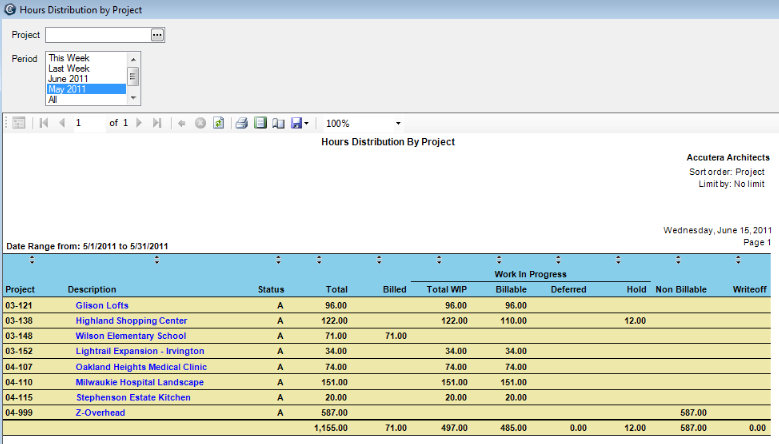Image resolution: width=779 pixels, height=444 pixels.
Task: Toggle sort on the Project column
Action: click(31, 260)
